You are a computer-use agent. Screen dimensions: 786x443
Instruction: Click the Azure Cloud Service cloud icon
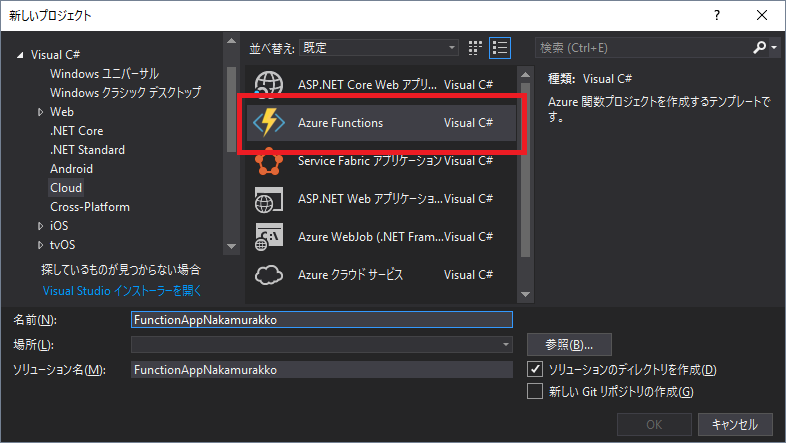269,275
